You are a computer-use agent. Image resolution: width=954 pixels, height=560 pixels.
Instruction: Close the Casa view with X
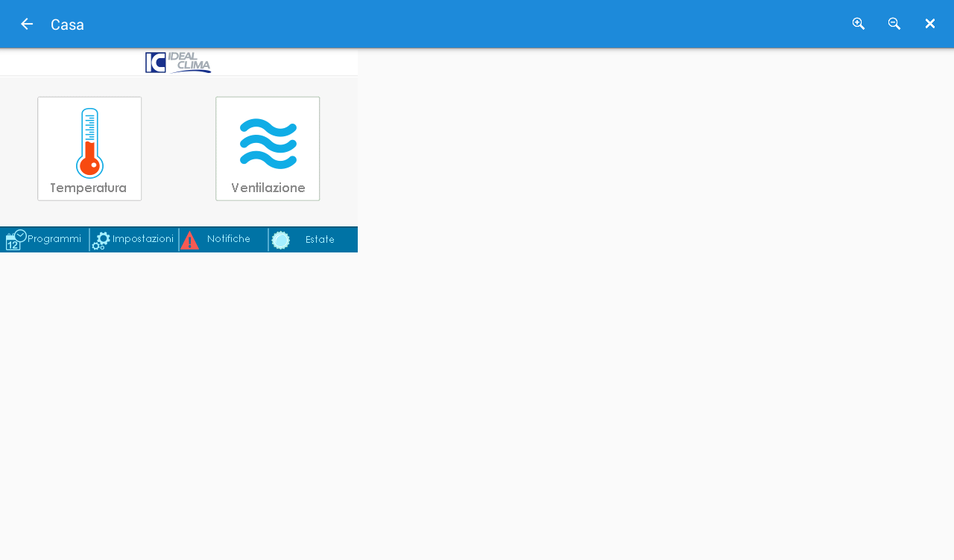point(930,24)
